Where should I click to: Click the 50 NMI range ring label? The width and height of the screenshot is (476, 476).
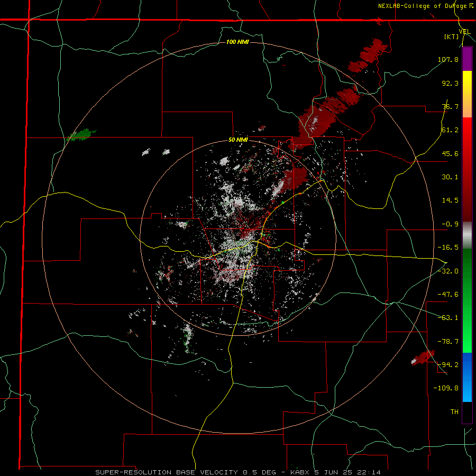click(x=238, y=140)
